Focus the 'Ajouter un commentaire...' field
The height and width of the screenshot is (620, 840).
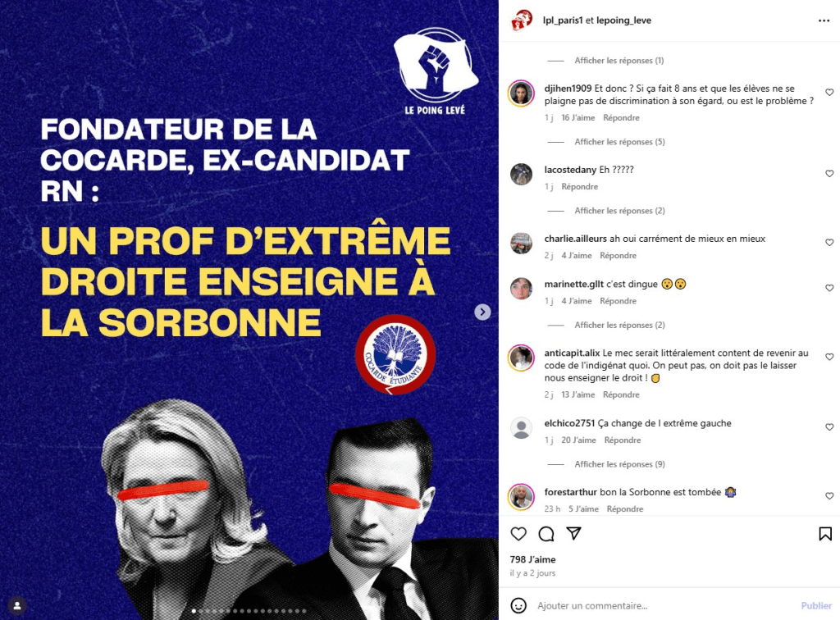(664, 605)
